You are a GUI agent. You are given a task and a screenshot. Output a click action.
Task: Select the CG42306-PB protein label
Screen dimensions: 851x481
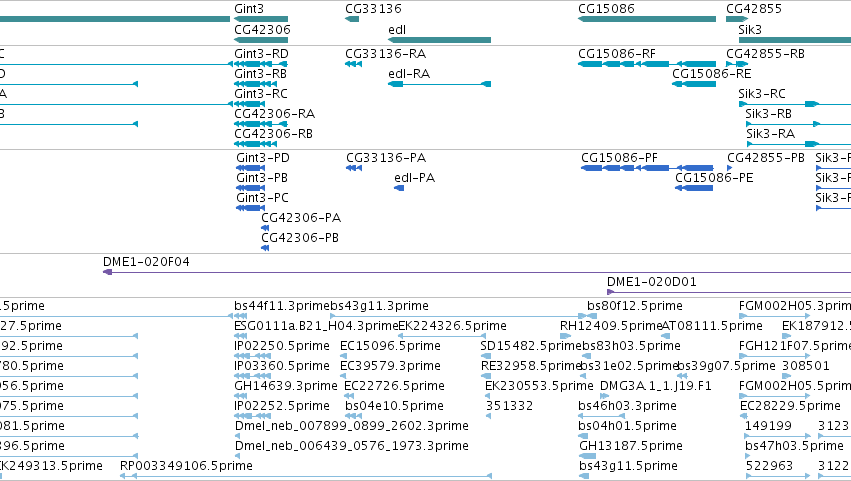coord(300,238)
